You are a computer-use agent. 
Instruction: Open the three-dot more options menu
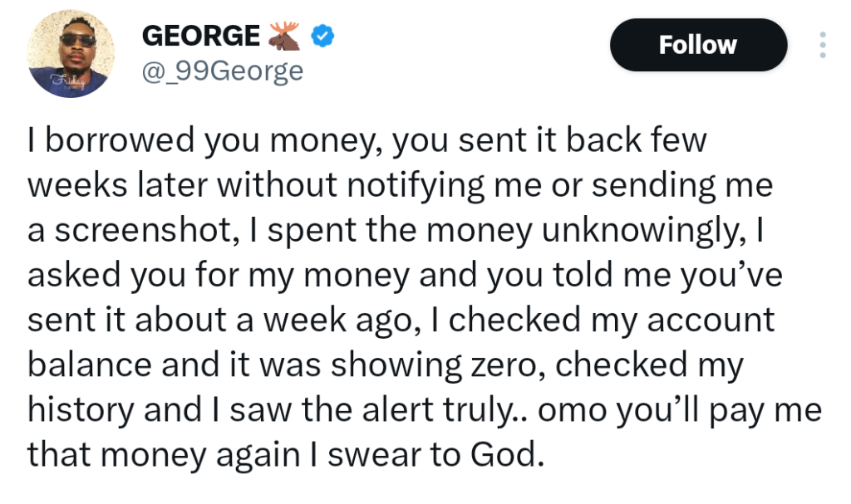pos(823,45)
